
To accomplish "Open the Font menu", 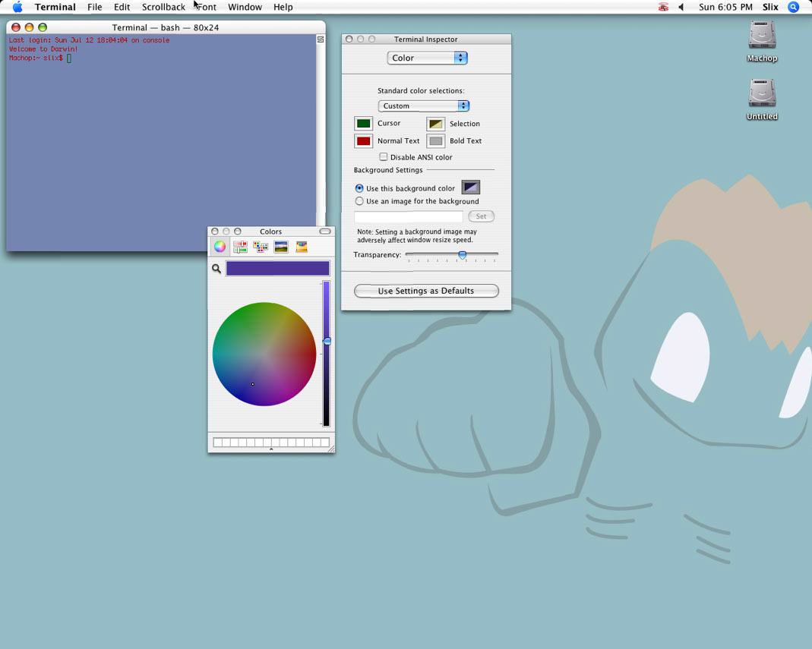I will [x=207, y=7].
